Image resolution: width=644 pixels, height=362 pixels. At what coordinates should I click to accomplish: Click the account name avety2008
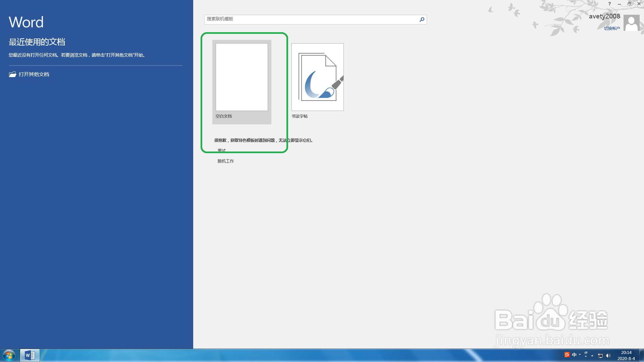pos(604,16)
